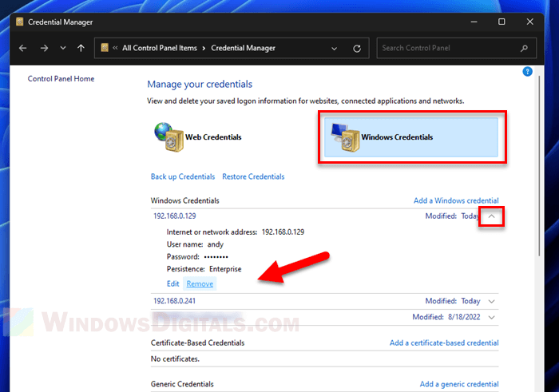Image resolution: width=559 pixels, height=392 pixels.
Task: Click the Search Control Panel field
Action: click(456, 48)
